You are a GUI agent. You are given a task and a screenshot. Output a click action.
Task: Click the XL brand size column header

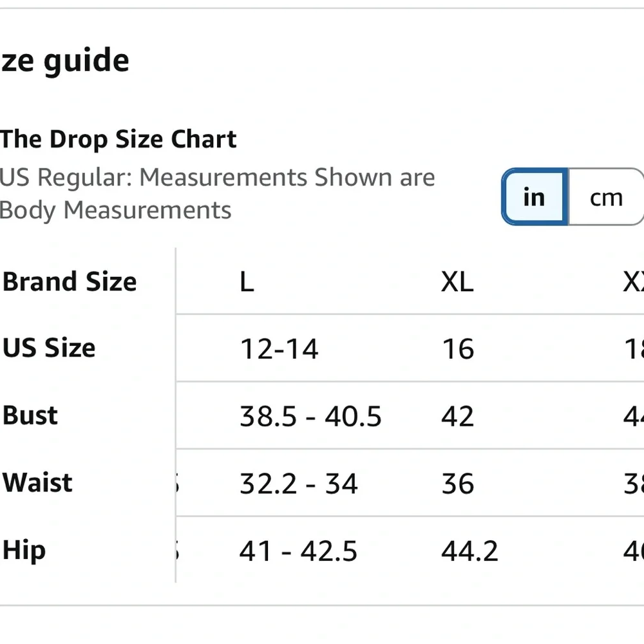pyautogui.click(x=457, y=282)
